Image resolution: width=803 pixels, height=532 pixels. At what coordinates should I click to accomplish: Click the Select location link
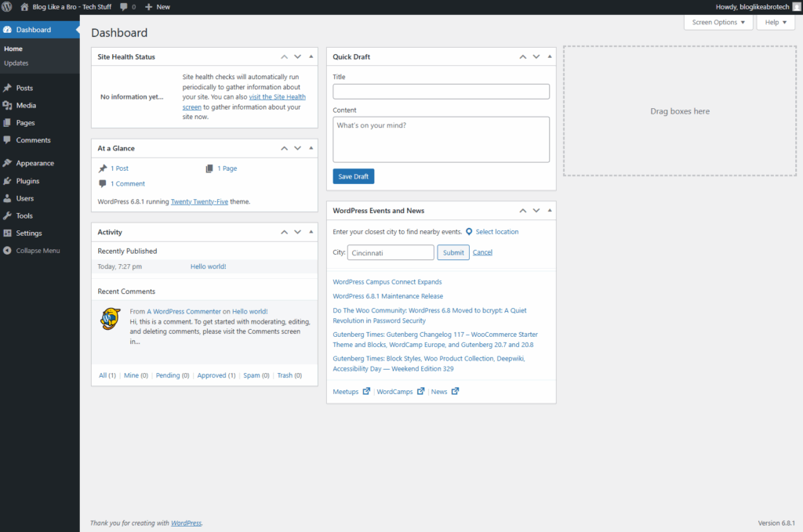pos(496,232)
